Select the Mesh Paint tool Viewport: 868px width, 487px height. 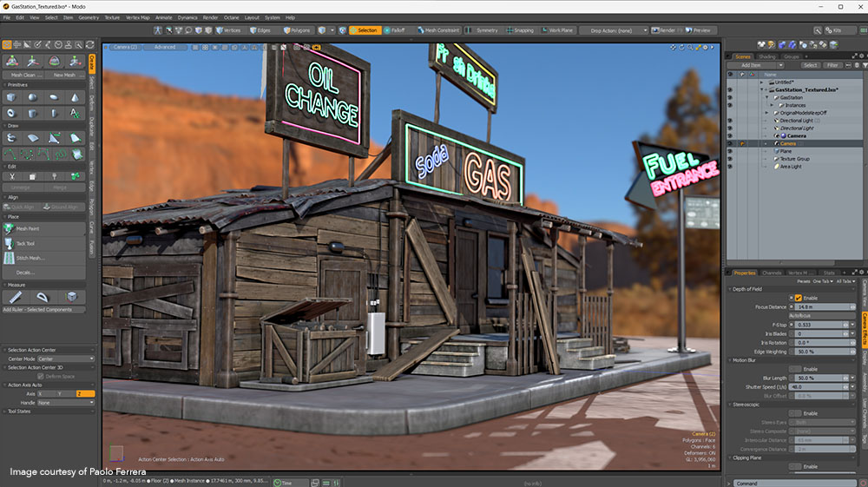(28, 228)
